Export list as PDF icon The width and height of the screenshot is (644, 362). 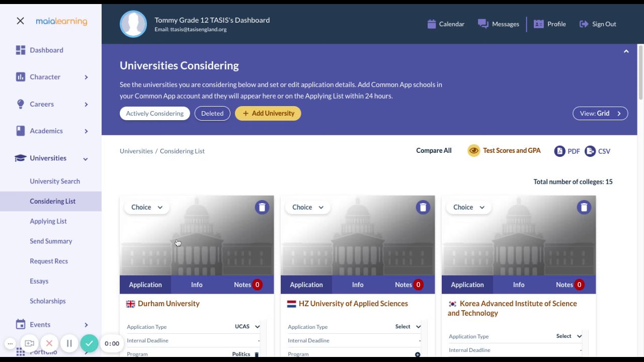[559, 151]
